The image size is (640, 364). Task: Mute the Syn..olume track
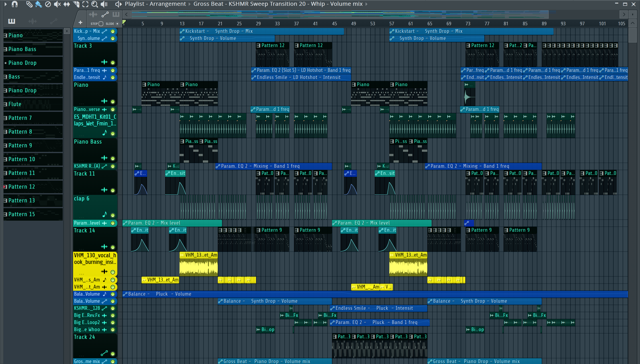click(x=113, y=38)
